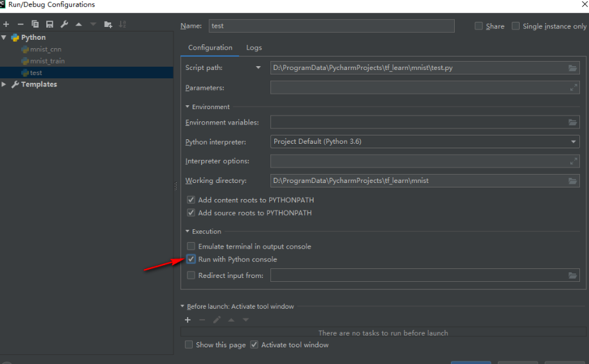This screenshot has height=364, width=589.
Task: Browse for Script path folder
Action: tap(572, 68)
